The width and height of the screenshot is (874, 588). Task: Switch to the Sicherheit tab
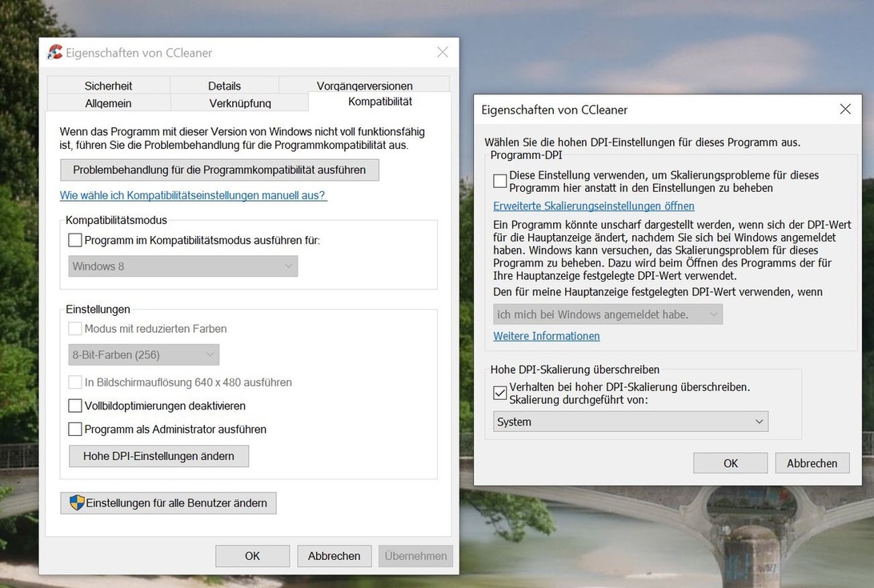108,86
